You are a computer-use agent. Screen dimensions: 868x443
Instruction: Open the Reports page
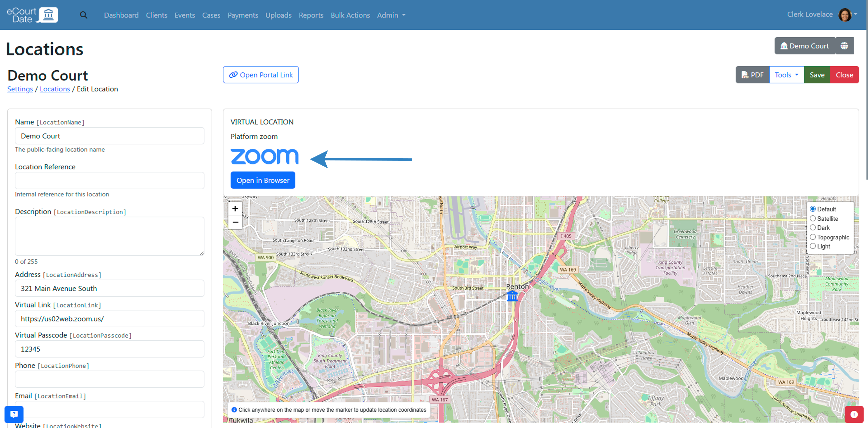pyautogui.click(x=311, y=15)
